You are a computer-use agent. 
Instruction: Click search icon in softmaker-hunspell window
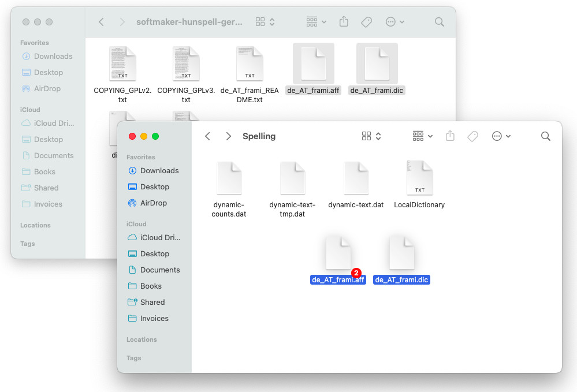coord(440,22)
